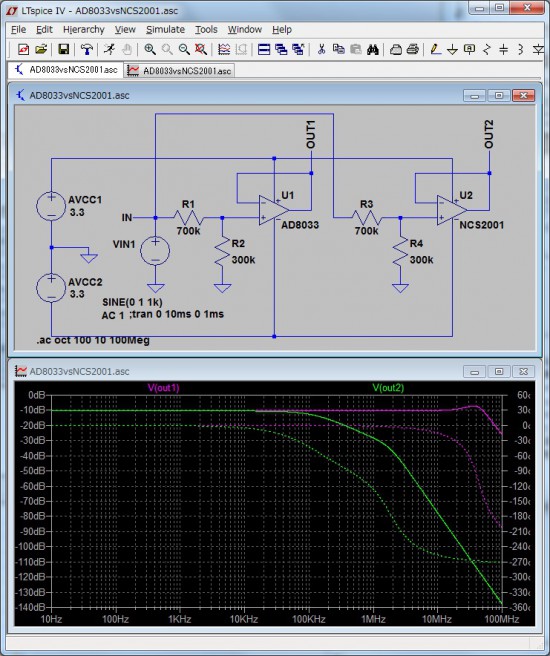550x656 pixels.
Task: Click the VIN1 voltage source symbol
Action: (155, 251)
